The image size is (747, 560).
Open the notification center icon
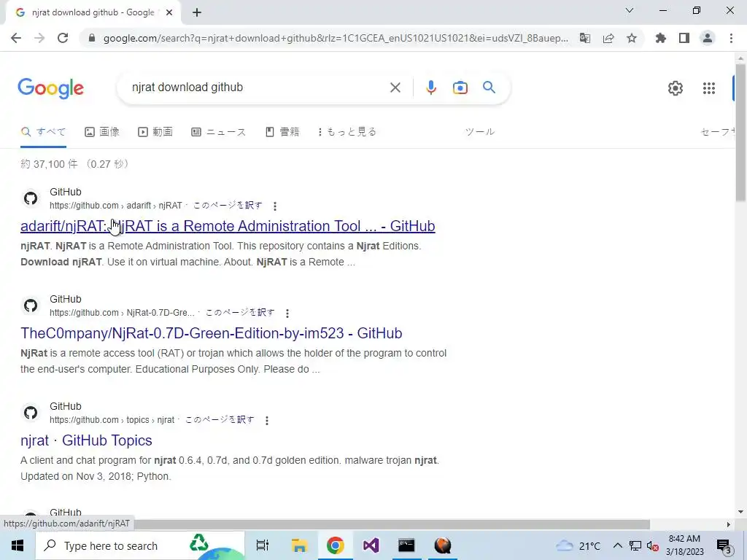coord(724,545)
